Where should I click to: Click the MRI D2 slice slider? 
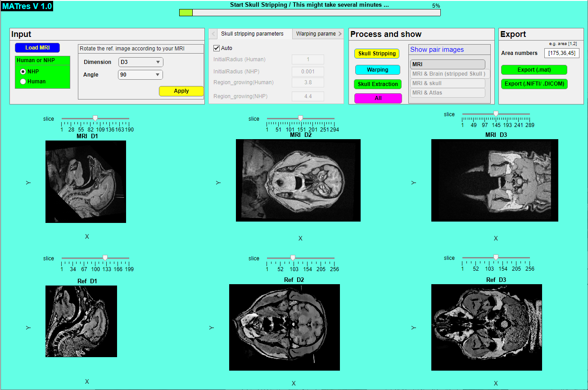pyautogui.click(x=301, y=118)
